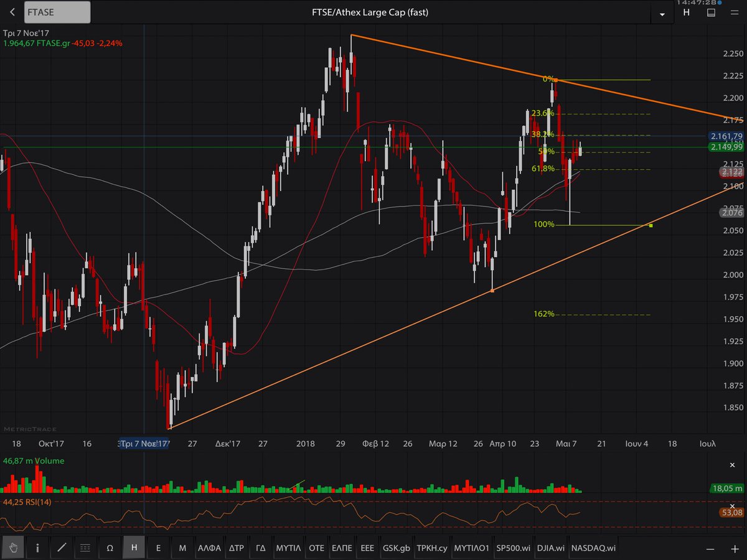The width and height of the screenshot is (747, 560).
Task: Switch chart to ΟΤΕ symbol
Action: click(x=317, y=548)
